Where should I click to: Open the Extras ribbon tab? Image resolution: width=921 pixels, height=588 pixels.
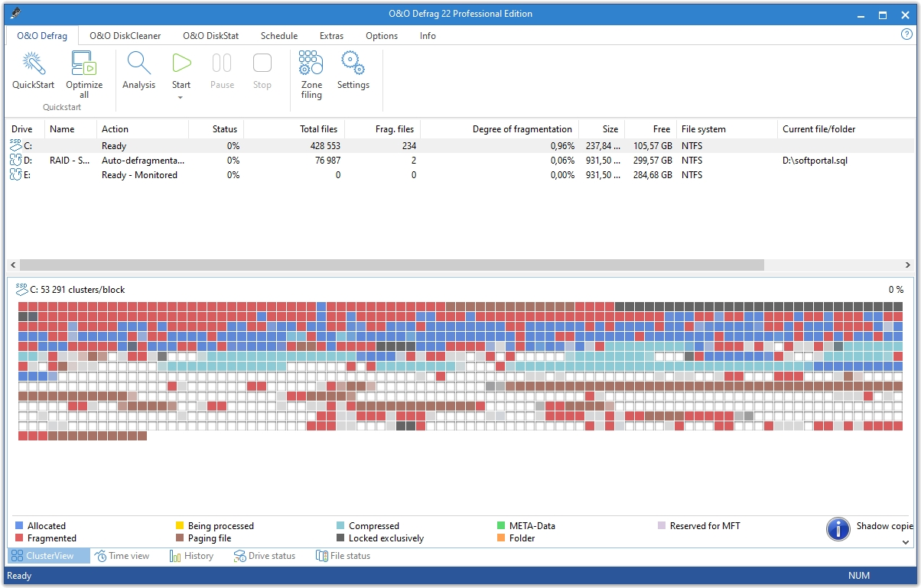[332, 36]
